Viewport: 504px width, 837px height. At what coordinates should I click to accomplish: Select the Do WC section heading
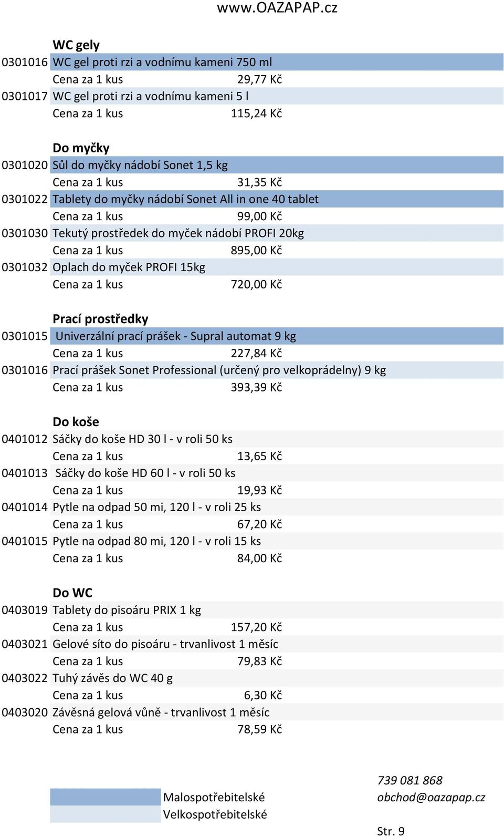(72, 593)
